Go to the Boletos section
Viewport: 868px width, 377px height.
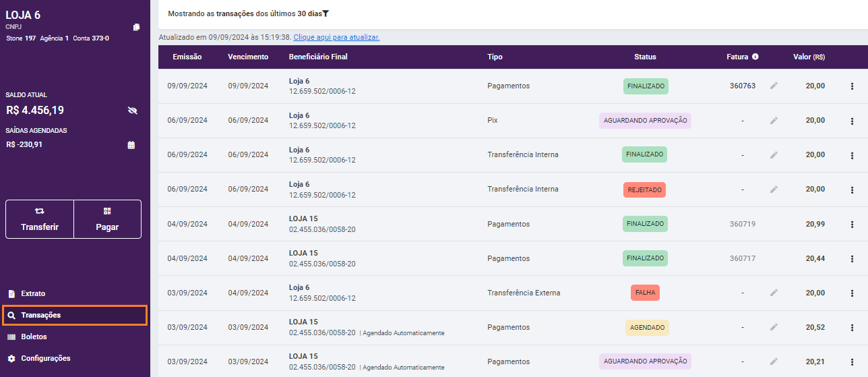coord(34,337)
